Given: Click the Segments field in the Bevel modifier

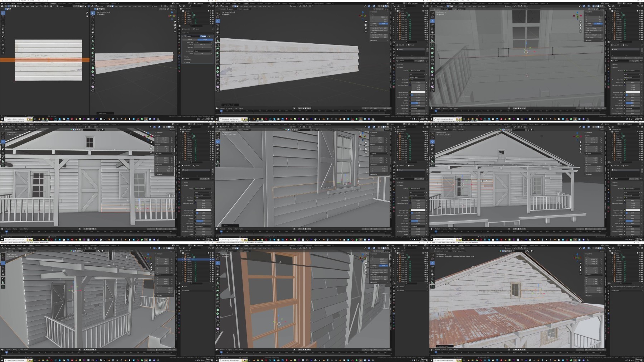Looking at the screenshot, I should [203, 47].
